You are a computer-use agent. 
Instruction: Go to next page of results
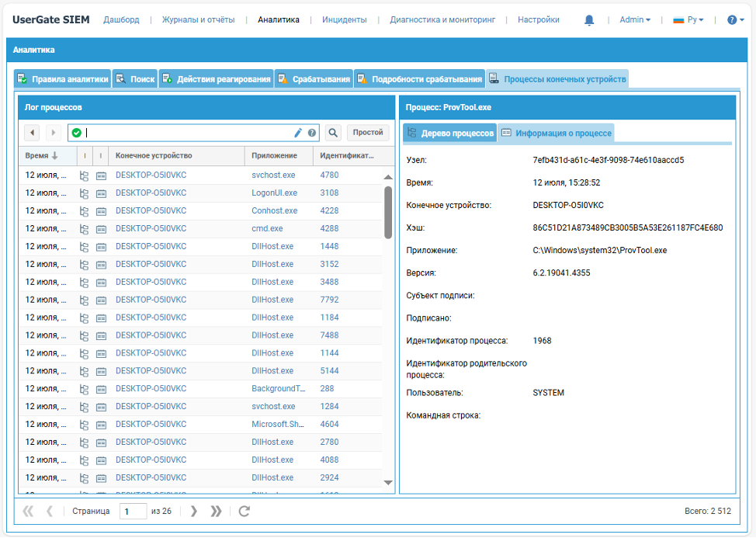tap(194, 511)
